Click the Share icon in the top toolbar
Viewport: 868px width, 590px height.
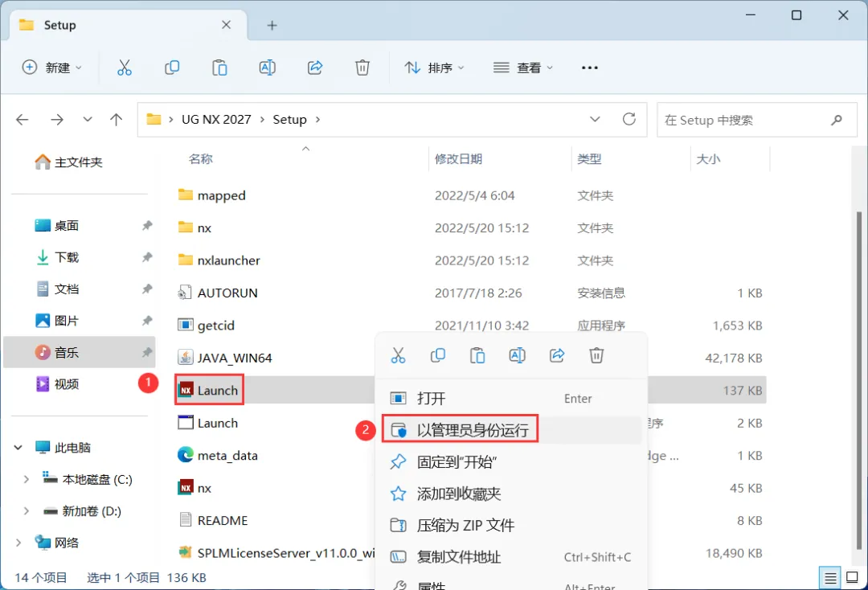point(315,68)
